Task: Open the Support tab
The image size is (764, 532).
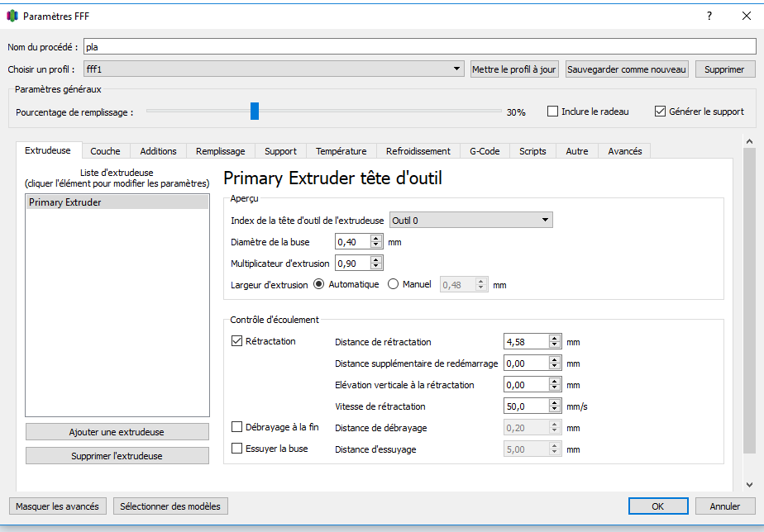Action: pos(280,151)
